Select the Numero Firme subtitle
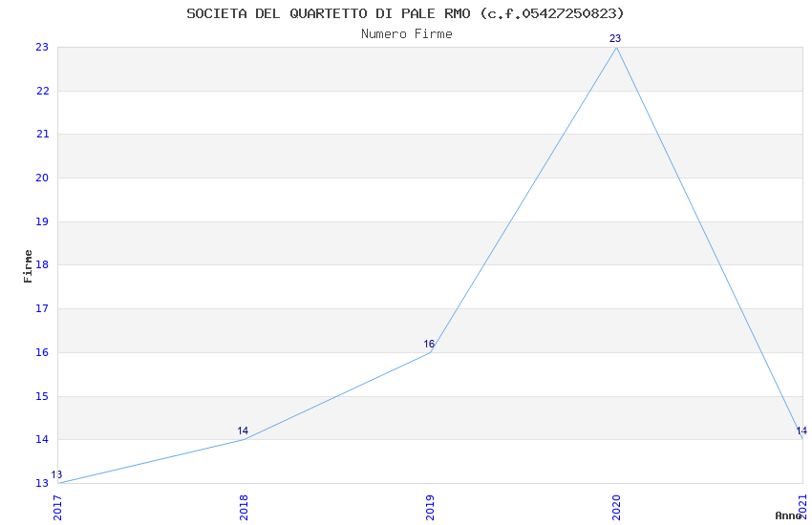Image resolution: width=812 pixels, height=525 pixels. (x=407, y=34)
